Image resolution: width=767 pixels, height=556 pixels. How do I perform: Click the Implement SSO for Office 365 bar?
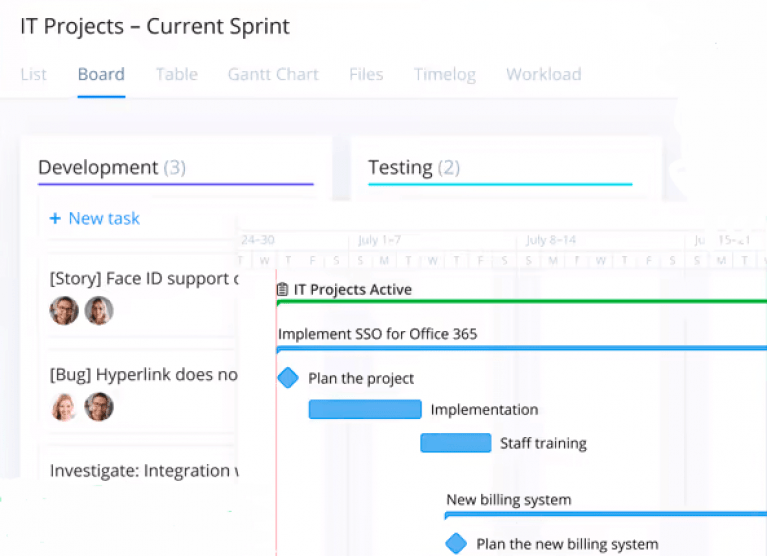click(520, 348)
